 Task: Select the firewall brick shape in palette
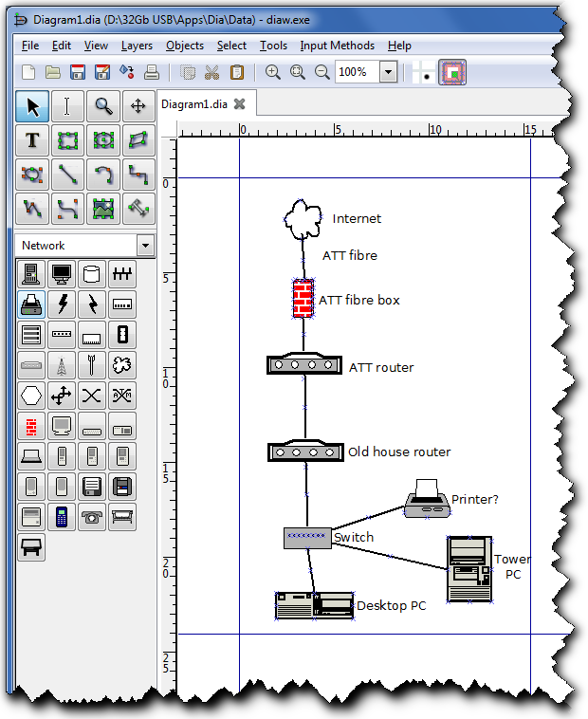(31, 425)
